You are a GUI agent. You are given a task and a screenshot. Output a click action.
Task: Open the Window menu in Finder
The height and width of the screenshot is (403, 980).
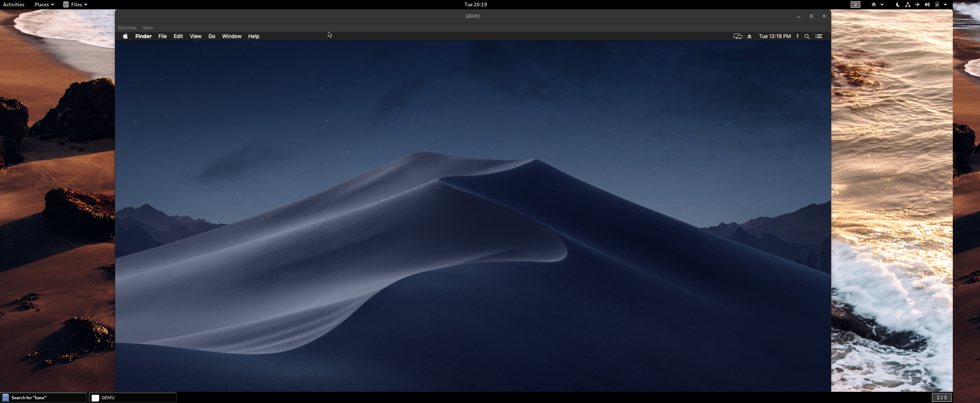pos(232,36)
